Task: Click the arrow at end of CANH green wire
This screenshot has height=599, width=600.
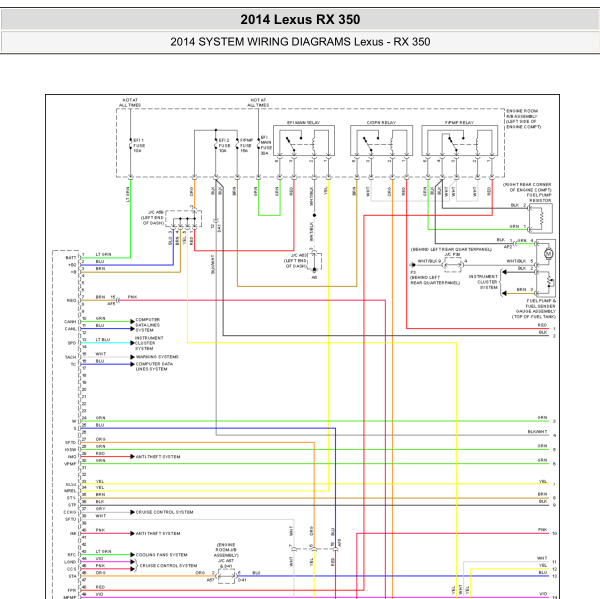Action: [132, 322]
